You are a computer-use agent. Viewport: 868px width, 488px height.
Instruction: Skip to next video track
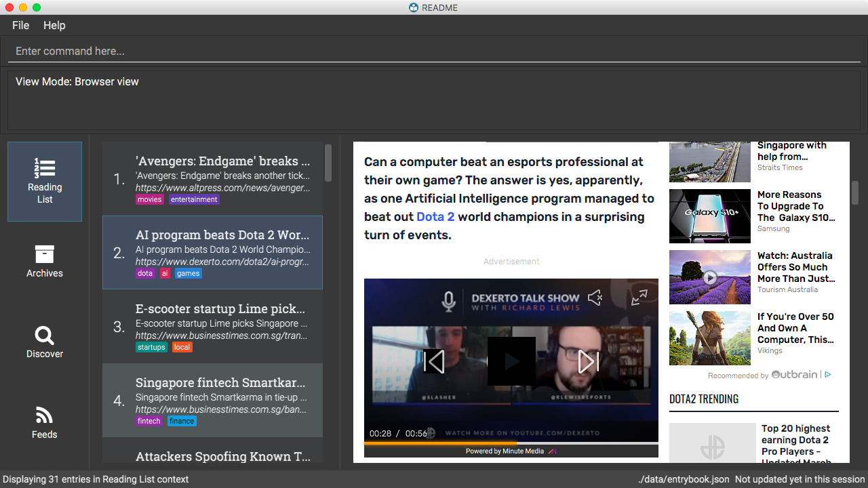point(589,361)
